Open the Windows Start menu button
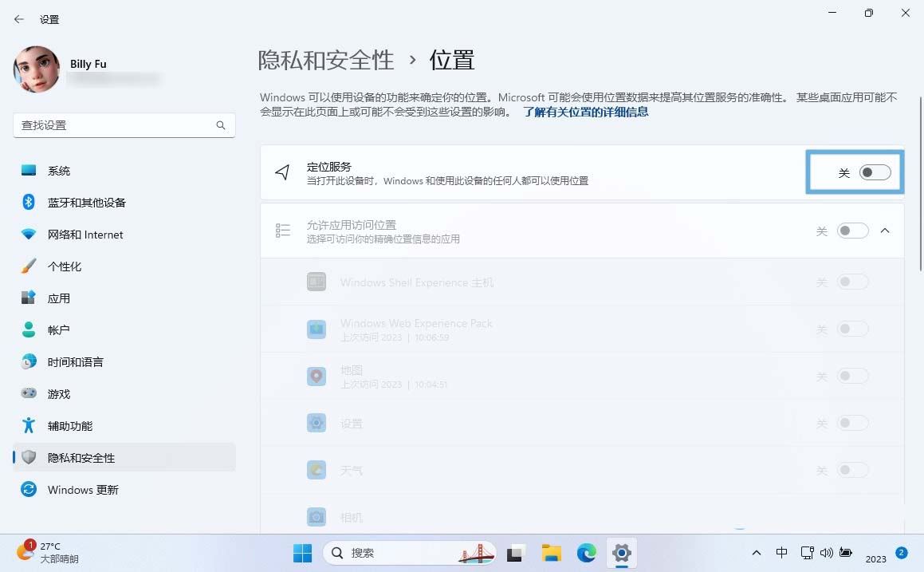Screen dimensions: 924x572 click(x=302, y=553)
